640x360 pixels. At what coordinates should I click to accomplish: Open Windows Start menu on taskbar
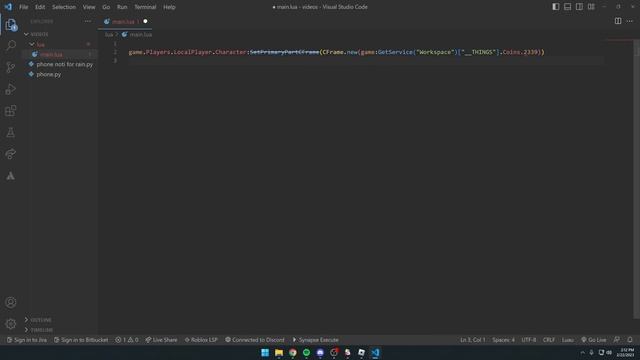(x=265, y=352)
